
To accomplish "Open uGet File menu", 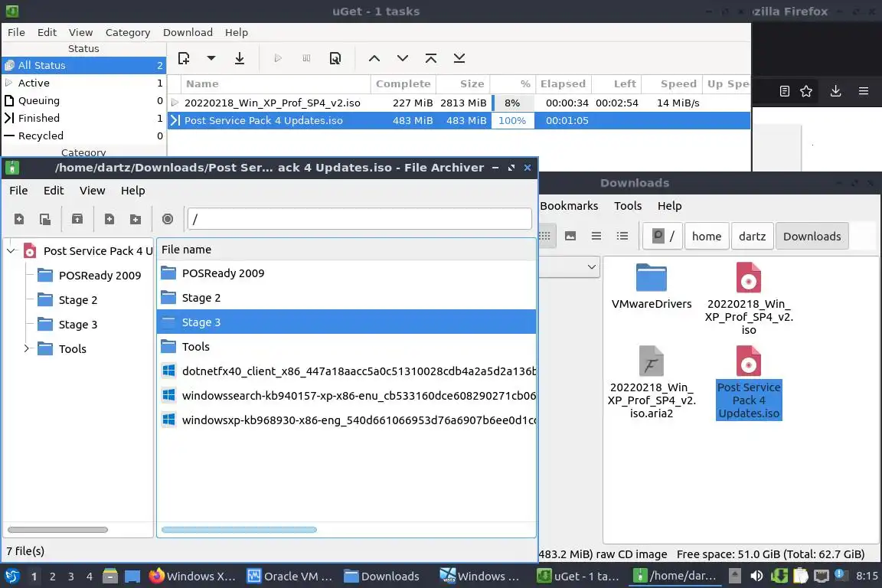I will (16, 33).
